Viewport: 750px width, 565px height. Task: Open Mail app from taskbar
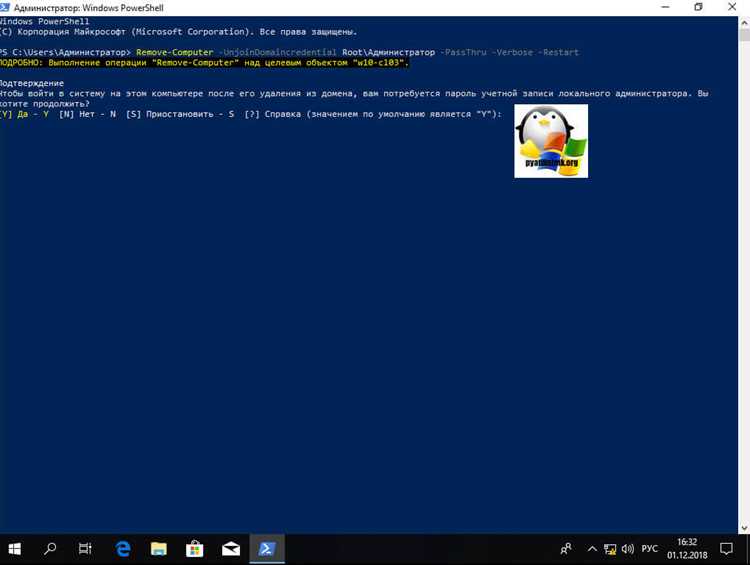click(x=231, y=549)
